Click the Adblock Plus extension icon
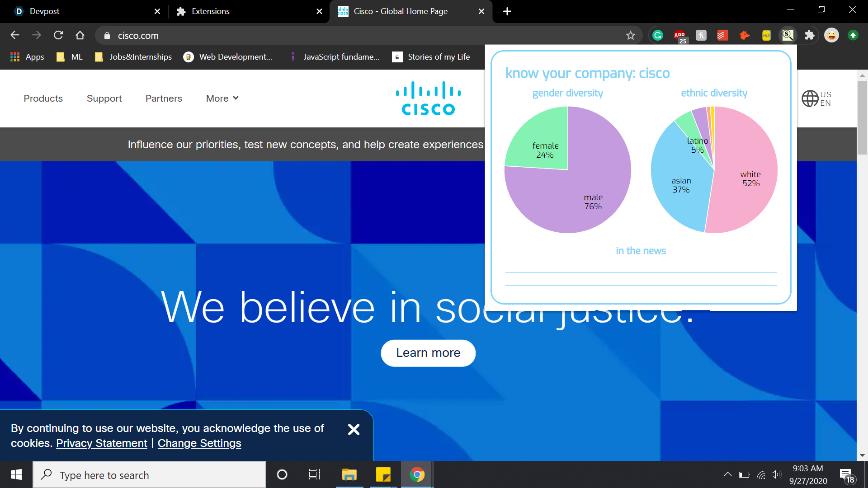The image size is (868, 488). tap(679, 35)
